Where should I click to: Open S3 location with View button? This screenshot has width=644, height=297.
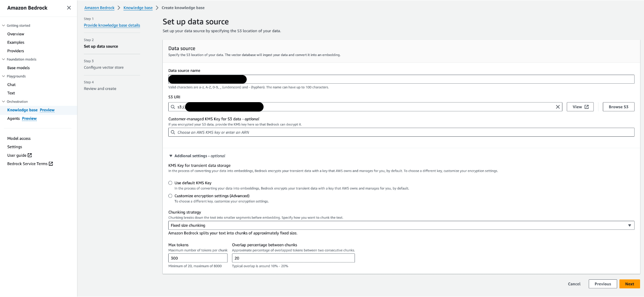click(x=580, y=107)
